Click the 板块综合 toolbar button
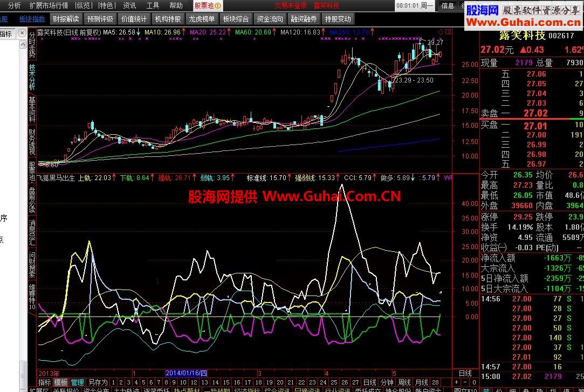This screenshot has height=392, width=584. (x=236, y=19)
